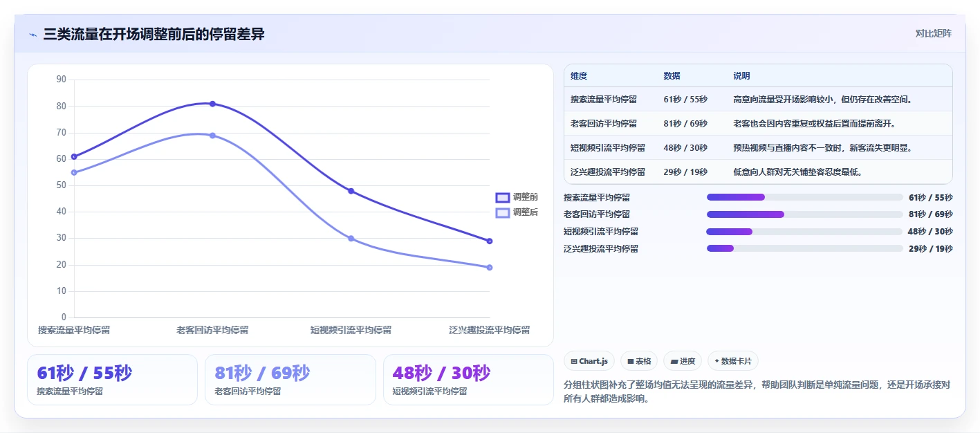Click the 泛兴趣投流平均停留 x-axis label on the chart
The image size is (980, 433).
tap(490, 331)
